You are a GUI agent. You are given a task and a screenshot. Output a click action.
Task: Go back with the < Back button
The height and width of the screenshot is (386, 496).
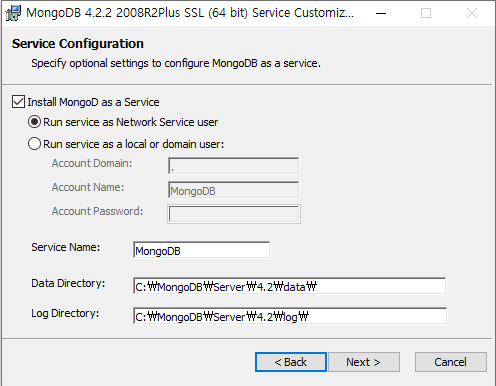click(x=291, y=362)
